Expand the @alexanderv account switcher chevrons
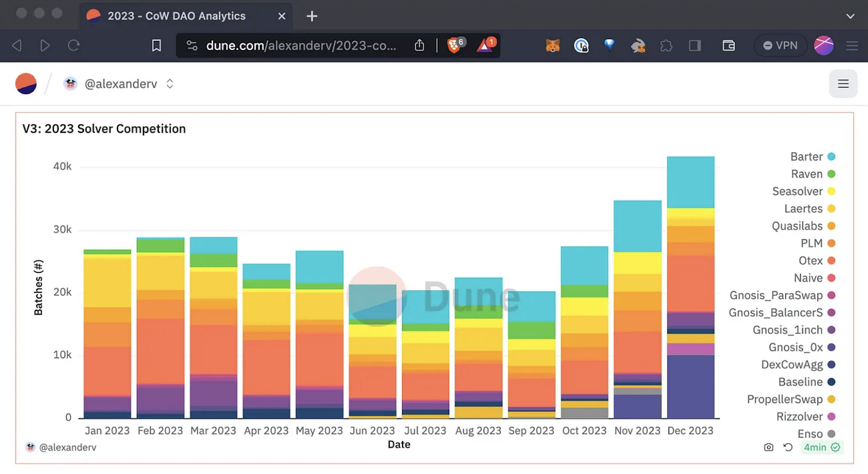This screenshot has height=474, width=868. coord(170,83)
